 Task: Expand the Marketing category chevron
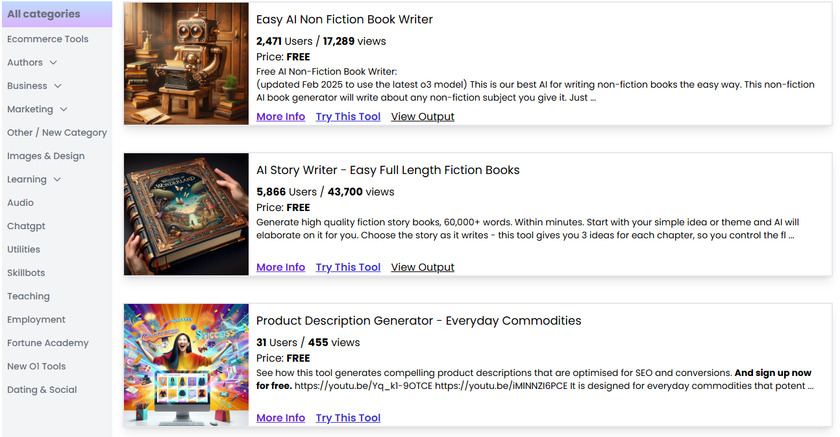click(64, 109)
